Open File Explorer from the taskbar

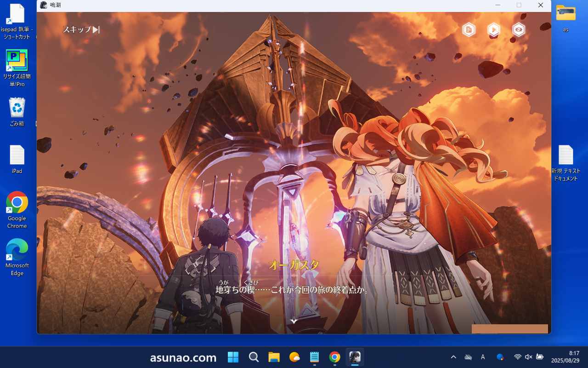point(274,357)
